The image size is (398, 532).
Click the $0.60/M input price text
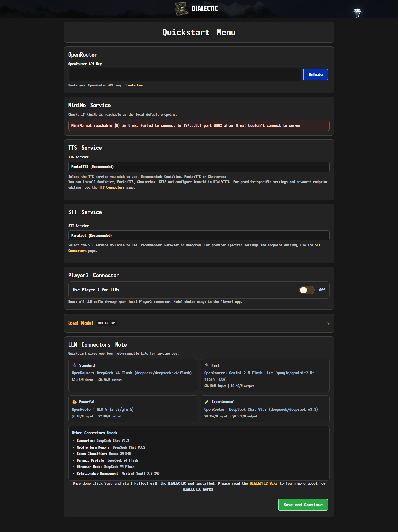point(83,416)
